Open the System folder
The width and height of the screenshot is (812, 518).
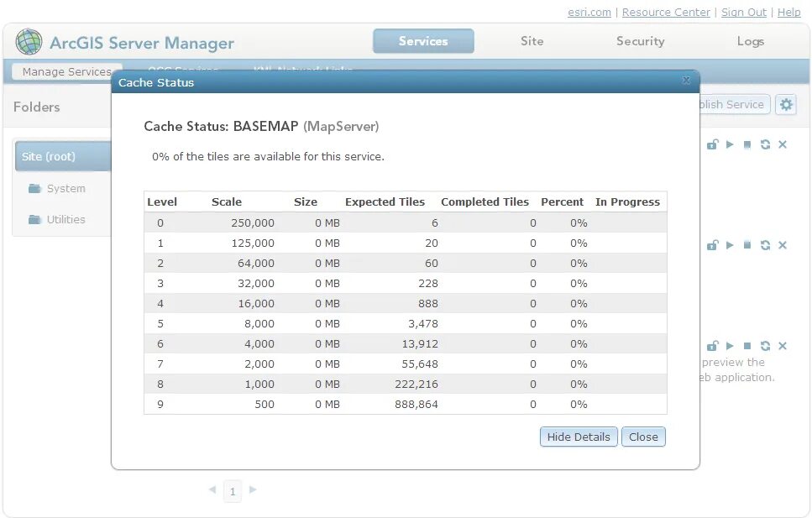[x=57, y=189]
